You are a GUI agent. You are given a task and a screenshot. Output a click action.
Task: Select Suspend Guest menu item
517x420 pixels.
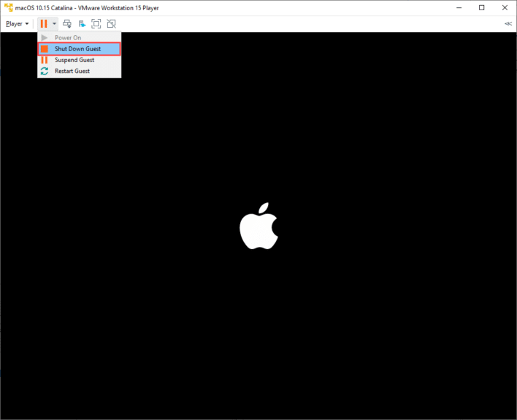(79, 60)
